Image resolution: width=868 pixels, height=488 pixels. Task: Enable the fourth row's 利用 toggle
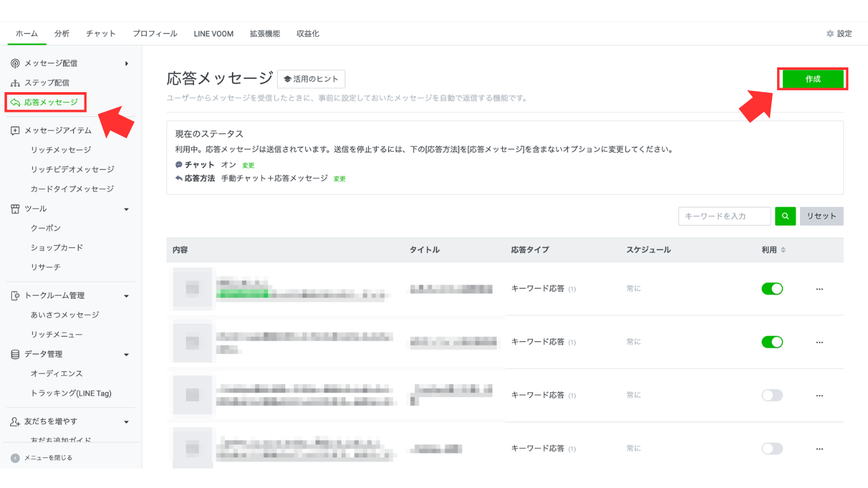pyautogui.click(x=772, y=449)
